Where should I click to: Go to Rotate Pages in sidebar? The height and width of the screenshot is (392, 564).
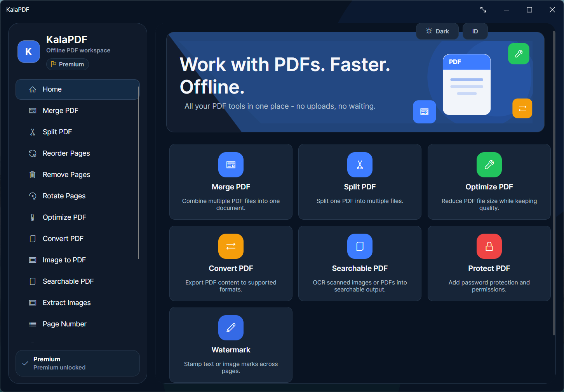(x=78, y=196)
